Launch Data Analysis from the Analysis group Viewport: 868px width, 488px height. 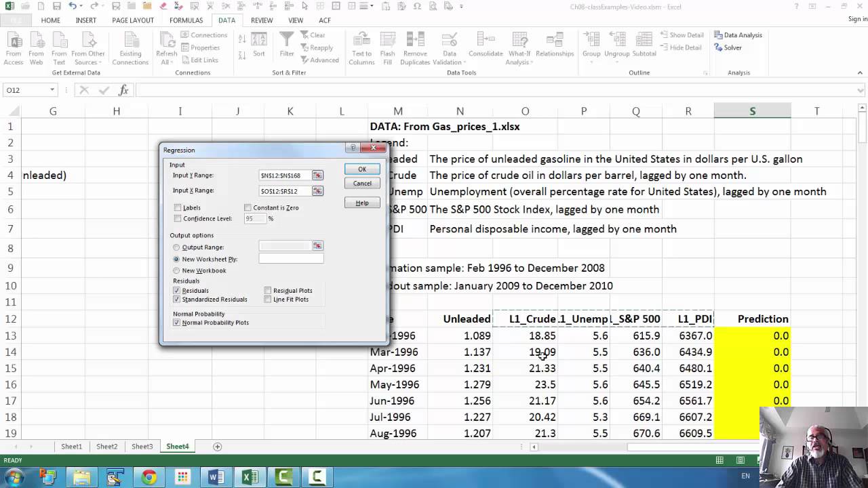[x=738, y=35]
